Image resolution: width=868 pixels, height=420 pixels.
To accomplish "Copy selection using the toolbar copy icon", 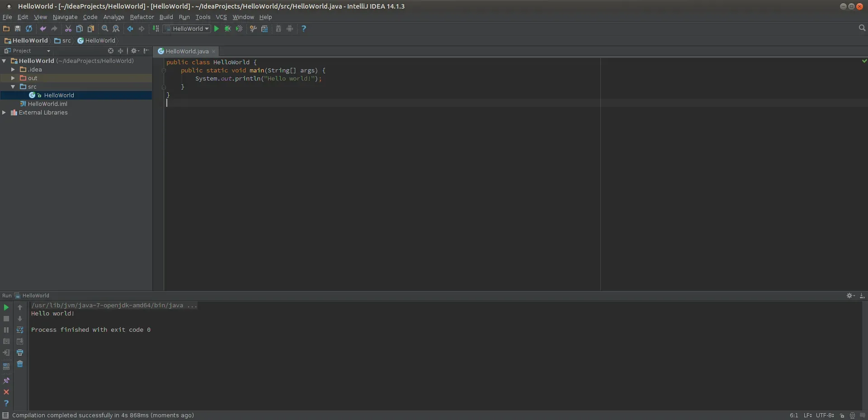I will (80, 29).
